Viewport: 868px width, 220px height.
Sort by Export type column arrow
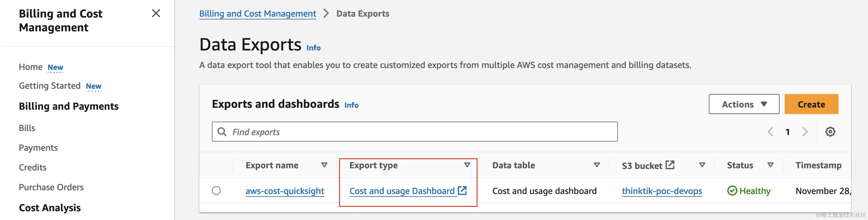467,165
